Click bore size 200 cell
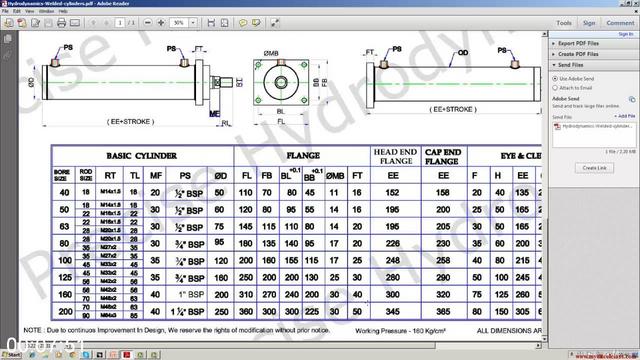The image size is (640, 360). (65, 311)
